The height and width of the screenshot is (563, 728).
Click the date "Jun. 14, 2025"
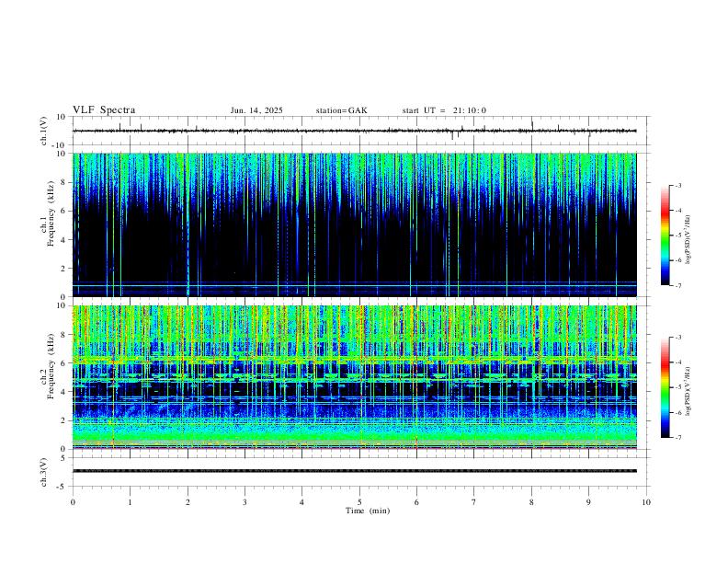[256, 110]
